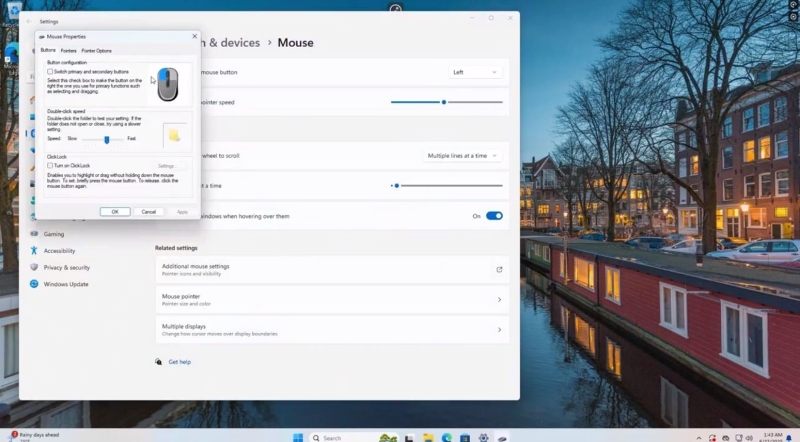Open the Mouse pointer settings chevron
This screenshot has height=442, width=800.
click(x=499, y=299)
